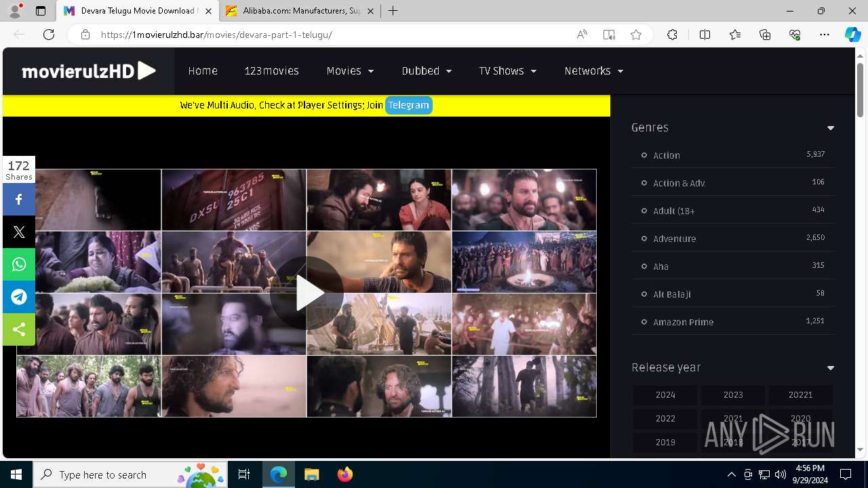Go to the Home menu item

pyautogui.click(x=203, y=70)
